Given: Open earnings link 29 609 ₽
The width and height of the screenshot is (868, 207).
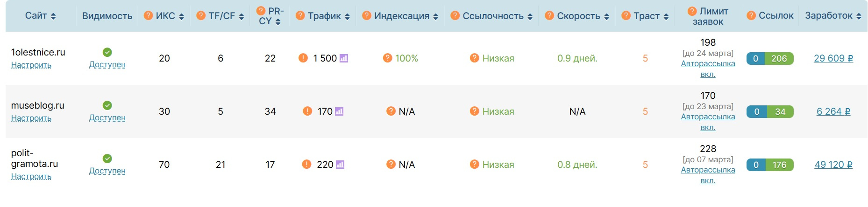Looking at the screenshot, I should coord(833,58).
